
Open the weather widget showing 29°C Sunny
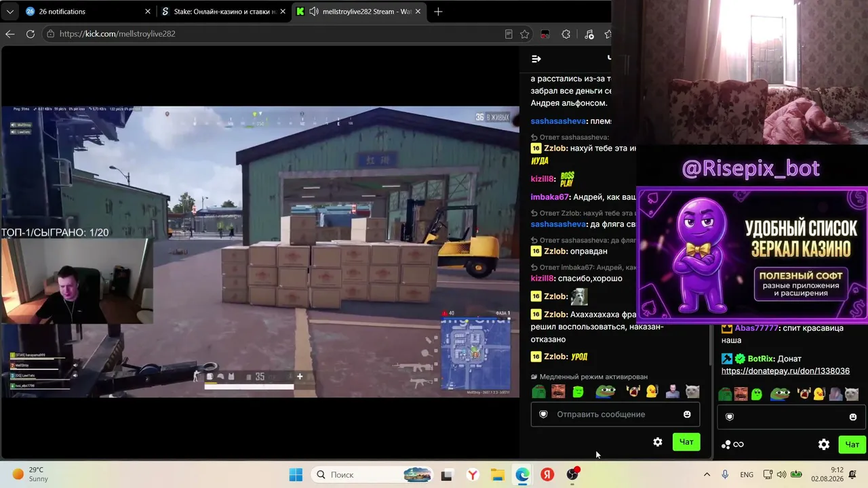point(31,474)
